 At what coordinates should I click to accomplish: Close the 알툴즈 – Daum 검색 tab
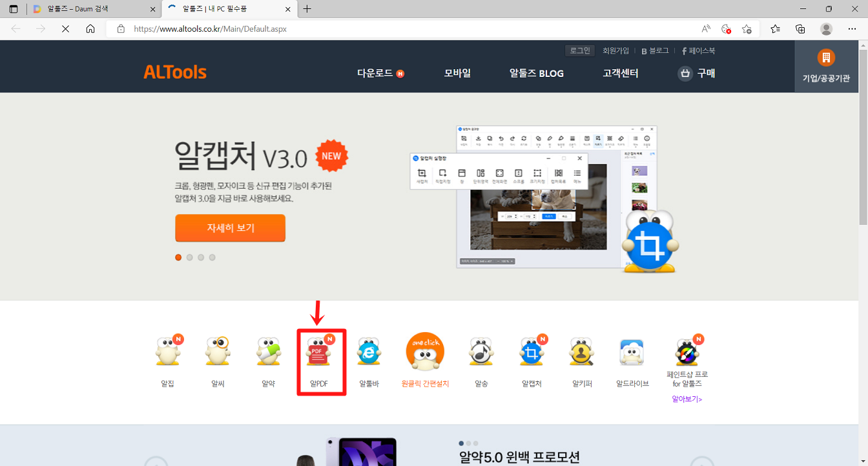pos(153,9)
